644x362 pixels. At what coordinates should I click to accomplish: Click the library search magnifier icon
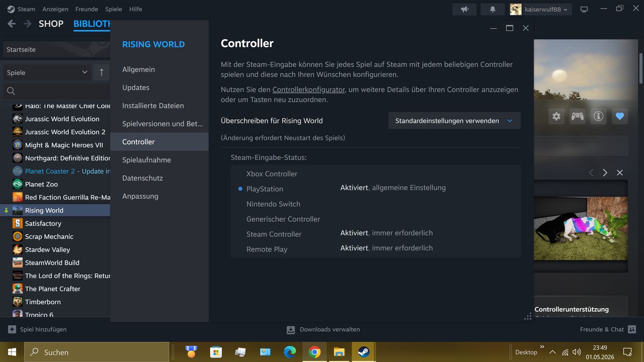(11, 91)
